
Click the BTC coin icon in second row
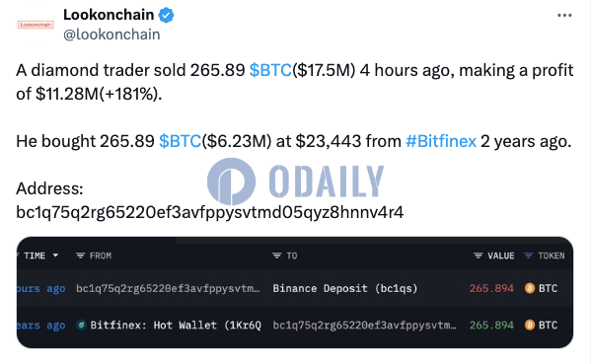pyautogui.click(x=530, y=325)
